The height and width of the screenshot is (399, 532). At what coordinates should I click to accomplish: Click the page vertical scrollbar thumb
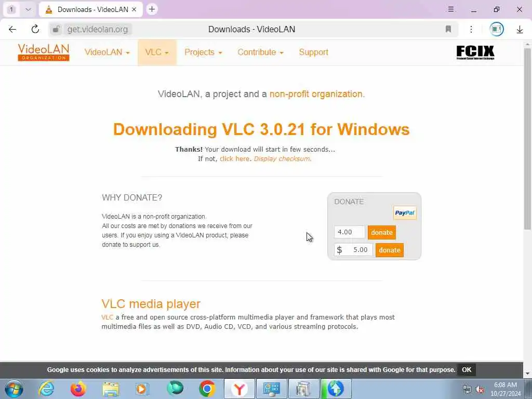point(528,139)
